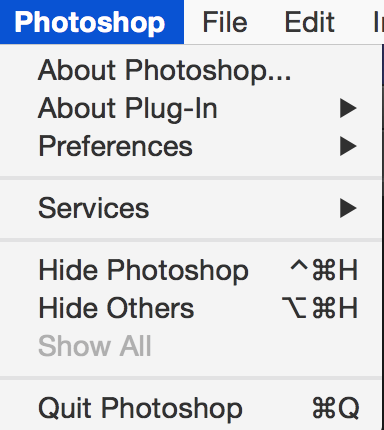Open the File menu

point(225,22)
